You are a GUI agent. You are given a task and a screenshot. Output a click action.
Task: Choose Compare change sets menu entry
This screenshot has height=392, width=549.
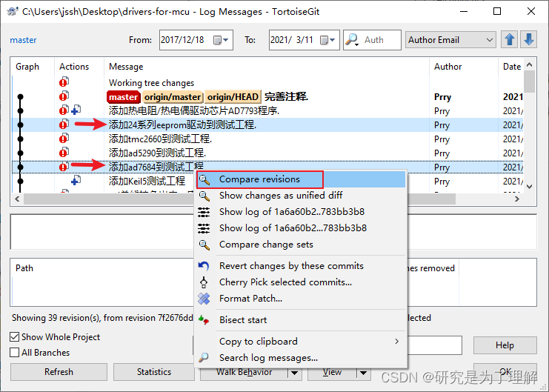pyautogui.click(x=300, y=245)
